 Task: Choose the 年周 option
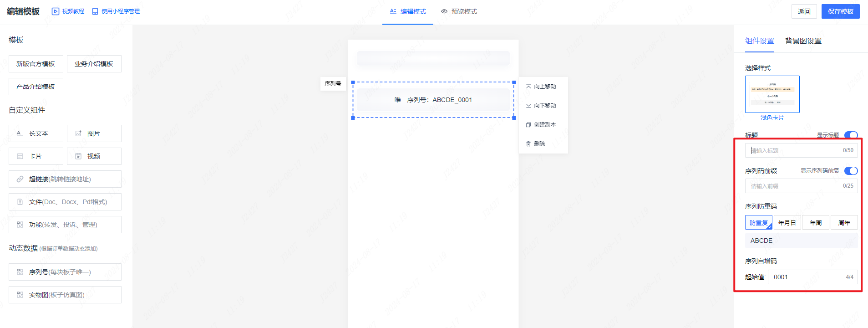816,223
